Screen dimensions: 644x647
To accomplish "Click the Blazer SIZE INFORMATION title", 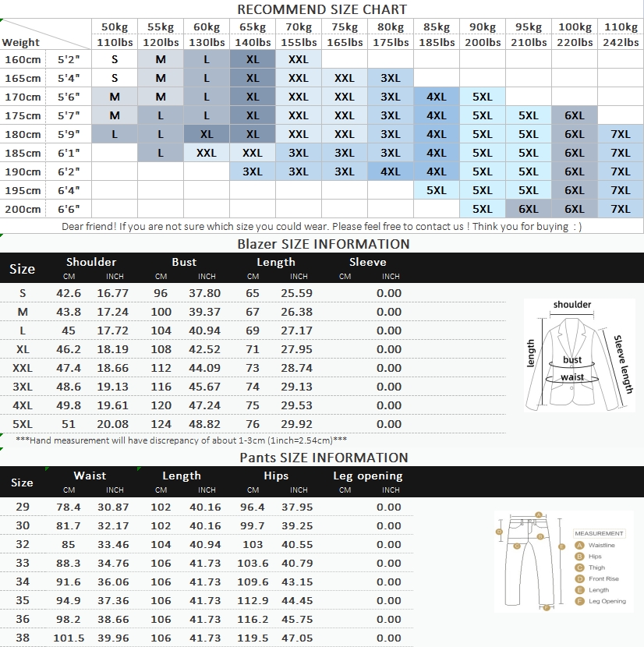I will [x=324, y=244].
